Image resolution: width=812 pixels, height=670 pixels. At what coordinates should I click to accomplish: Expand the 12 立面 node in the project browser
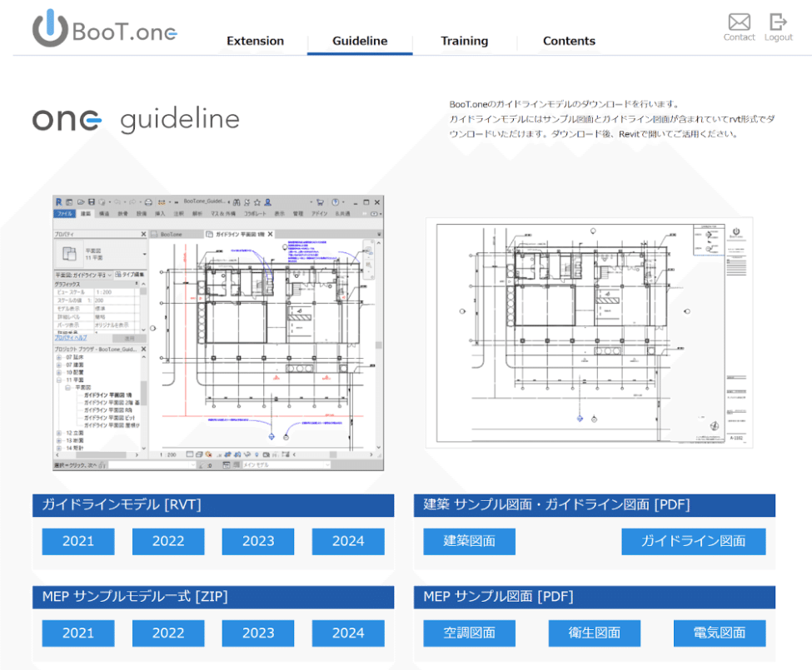58,433
